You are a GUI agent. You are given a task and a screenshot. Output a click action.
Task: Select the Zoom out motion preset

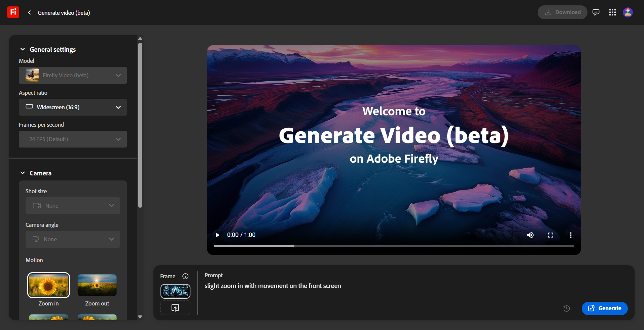(97, 285)
